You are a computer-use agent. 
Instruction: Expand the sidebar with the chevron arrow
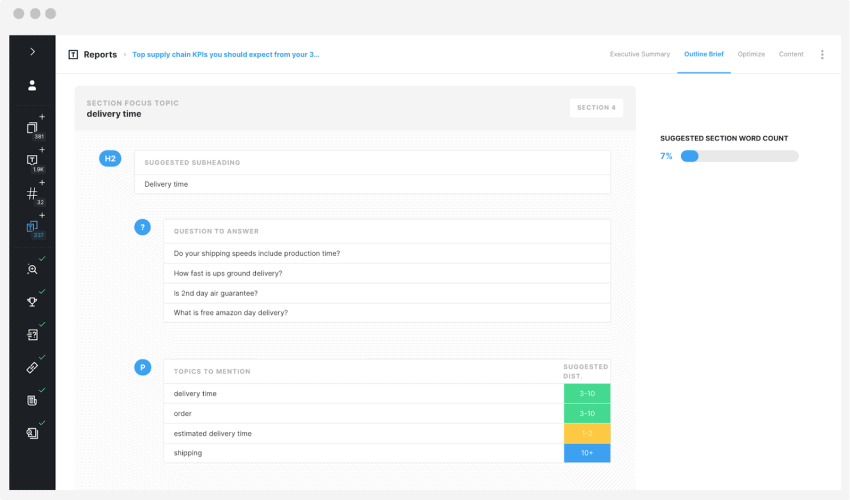point(33,52)
